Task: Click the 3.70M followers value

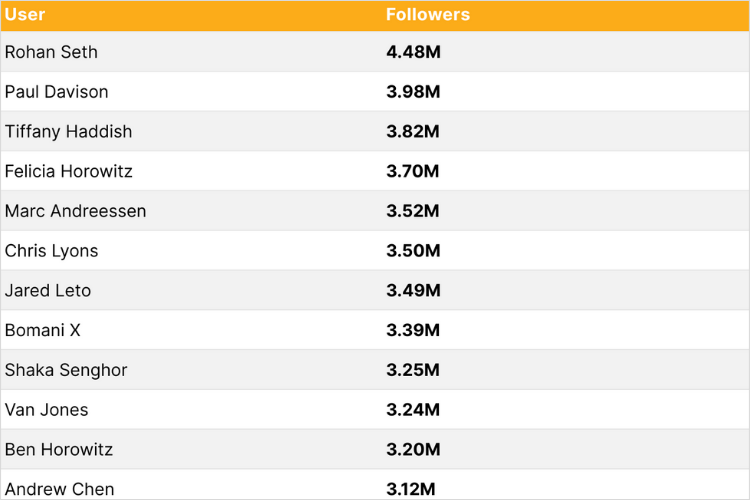Action: [412, 171]
